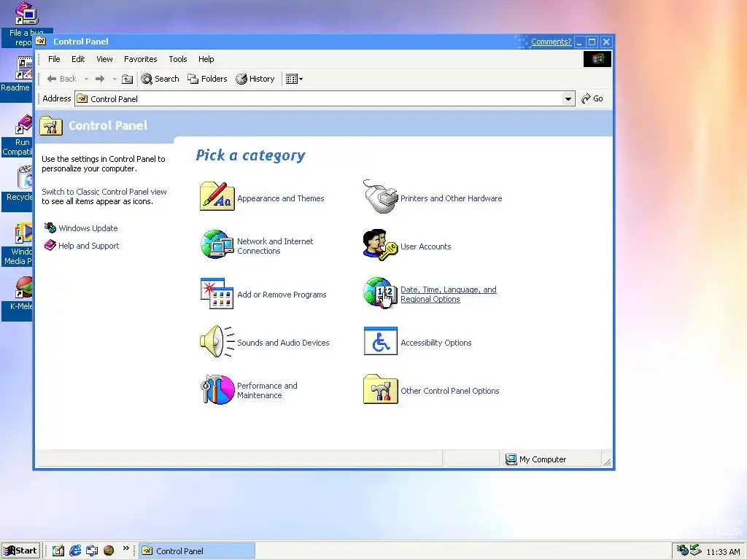Open the Favorites menu

point(141,59)
